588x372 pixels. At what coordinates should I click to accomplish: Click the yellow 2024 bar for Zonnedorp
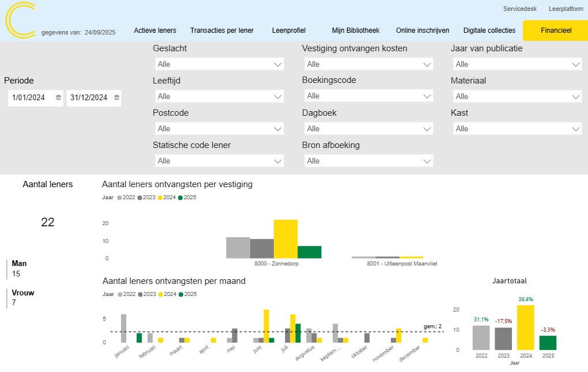click(285, 239)
